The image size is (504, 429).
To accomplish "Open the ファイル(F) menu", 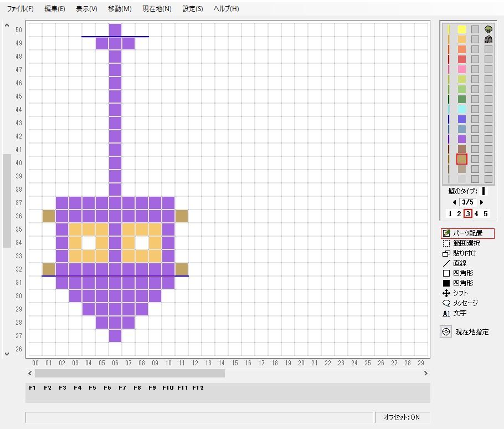I will pyautogui.click(x=20, y=9).
